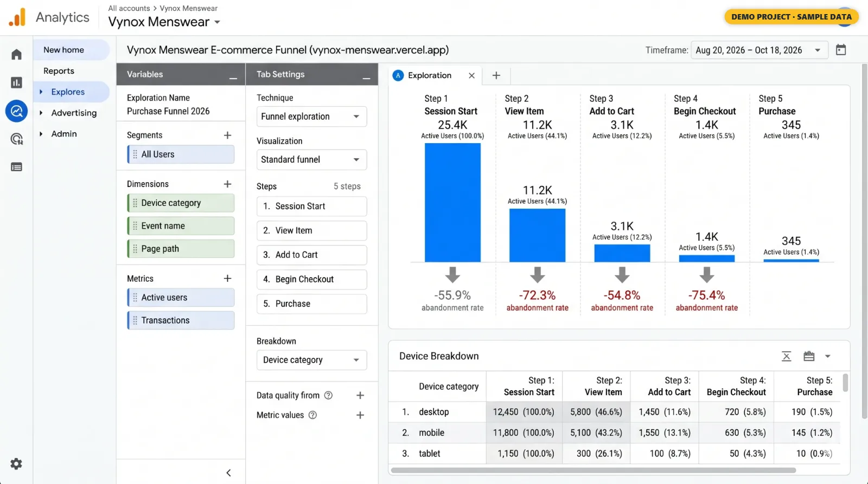Add a new exploration tab
The height and width of the screenshot is (484, 868).
pos(496,75)
